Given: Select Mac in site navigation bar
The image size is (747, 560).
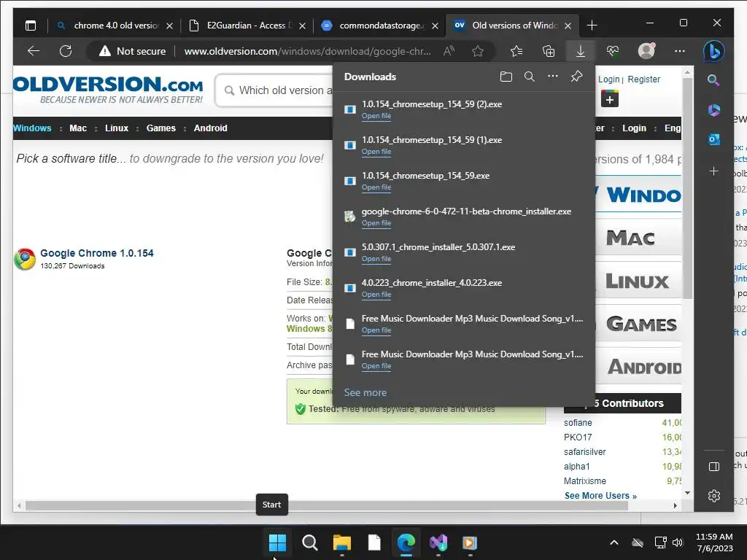Looking at the screenshot, I should coord(78,128).
